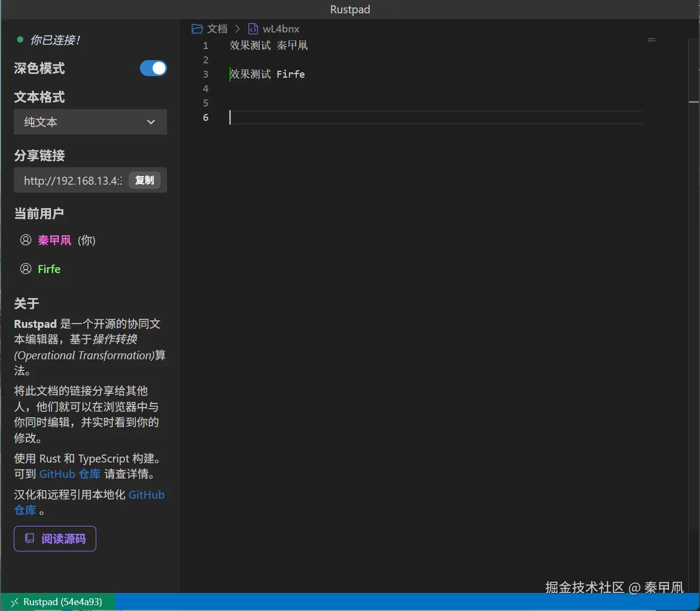Edit your username 秦甲佩
This screenshot has width=700, height=611.
pyautogui.click(x=54, y=240)
